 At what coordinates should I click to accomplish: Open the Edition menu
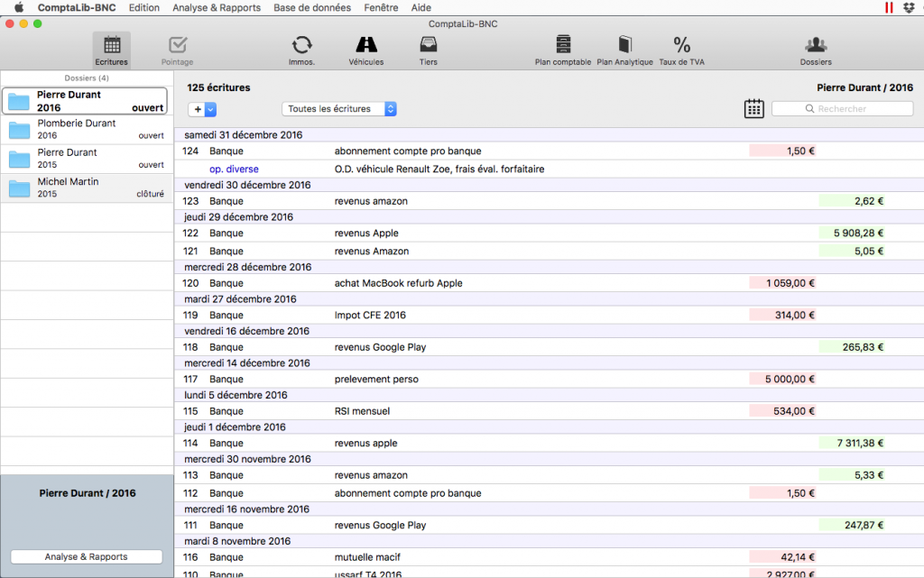click(x=144, y=7)
